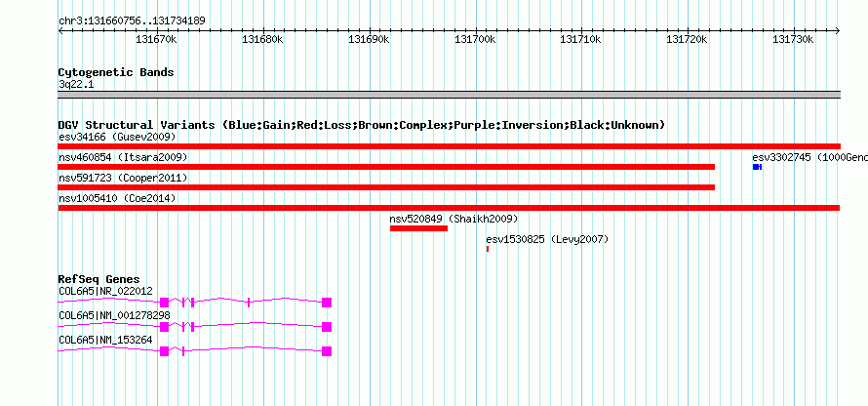
Task: Click the nsv520849 (Shaikh2009) label
Action: click(x=454, y=219)
